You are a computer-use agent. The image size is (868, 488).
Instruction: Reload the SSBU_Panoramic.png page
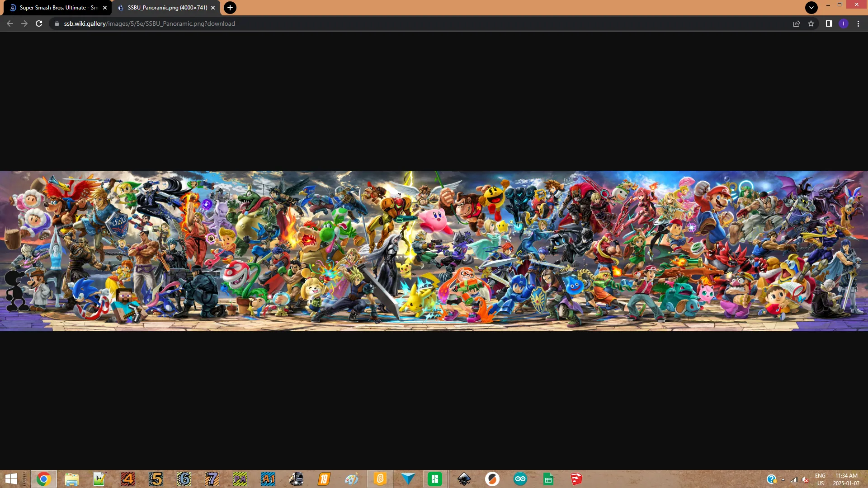pos(39,23)
